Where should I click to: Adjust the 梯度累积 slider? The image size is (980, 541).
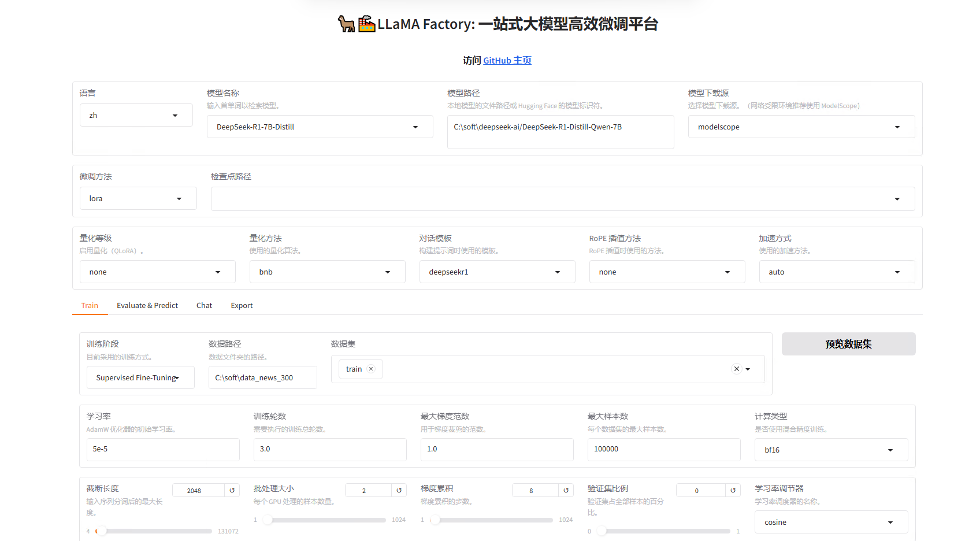point(491,520)
